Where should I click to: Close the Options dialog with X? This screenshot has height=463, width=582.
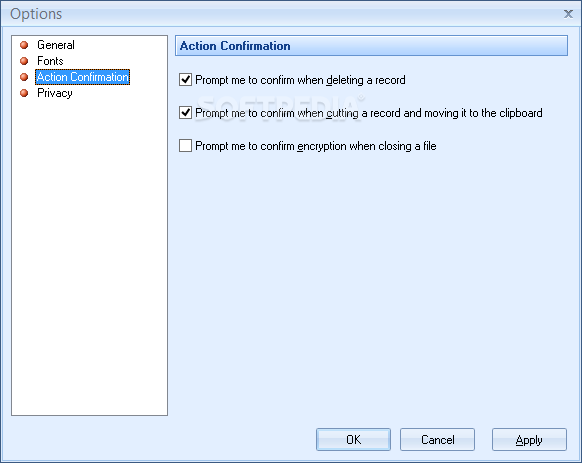click(x=568, y=14)
